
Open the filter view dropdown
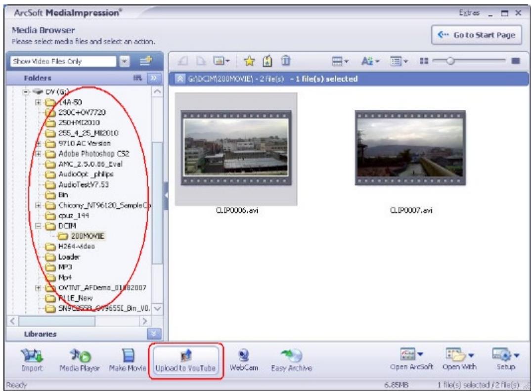[340, 61]
